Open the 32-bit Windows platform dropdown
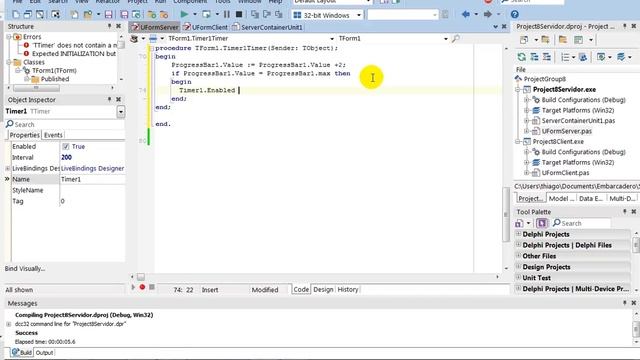The image size is (640, 360). pyautogui.click(x=359, y=15)
